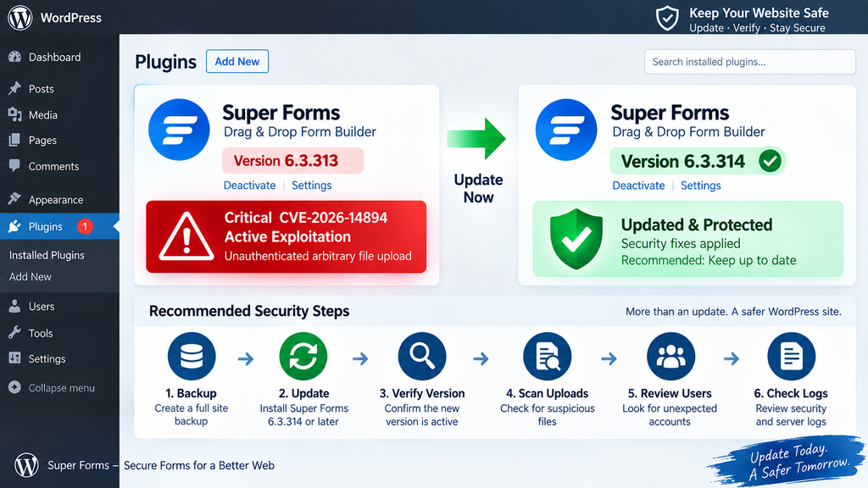Image resolution: width=868 pixels, height=488 pixels.
Task: Click the '4. Scan Uploads' step label
Action: tap(547, 393)
